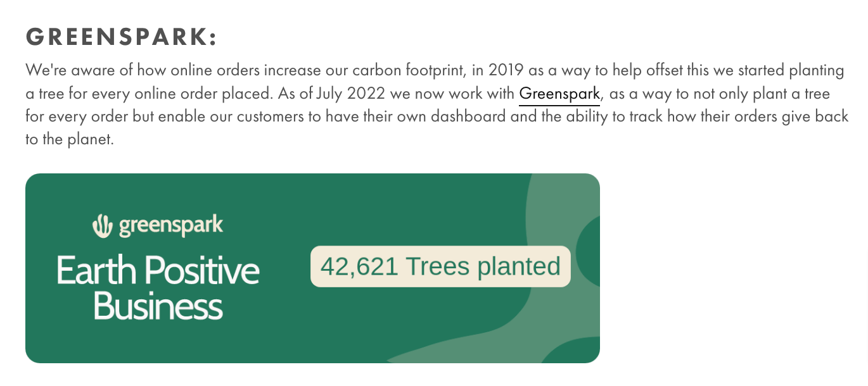Click the Greenspark leaf logo icon
Viewport: 868px width, 386px height.
(102, 226)
